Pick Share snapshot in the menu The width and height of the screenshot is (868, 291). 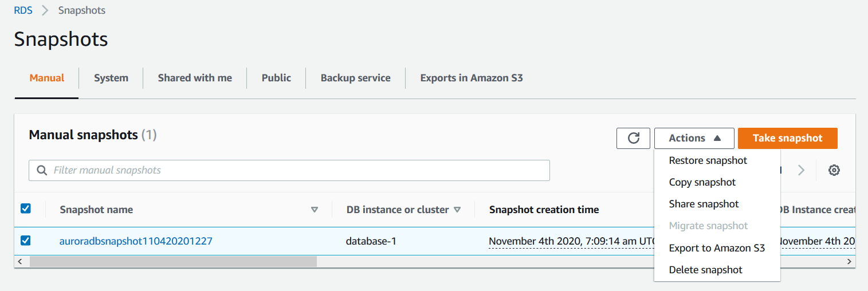[x=704, y=204]
